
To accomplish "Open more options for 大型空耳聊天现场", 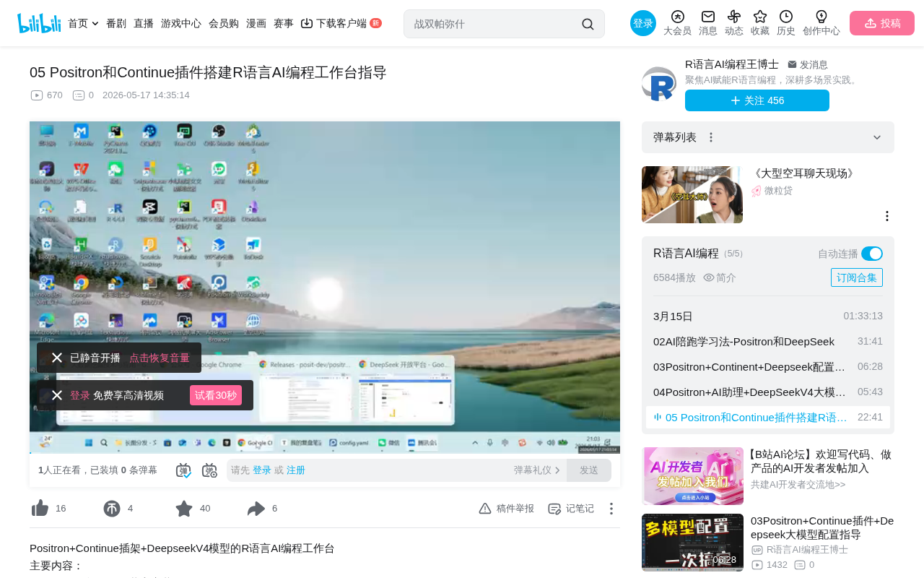I will pyautogui.click(x=887, y=216).
